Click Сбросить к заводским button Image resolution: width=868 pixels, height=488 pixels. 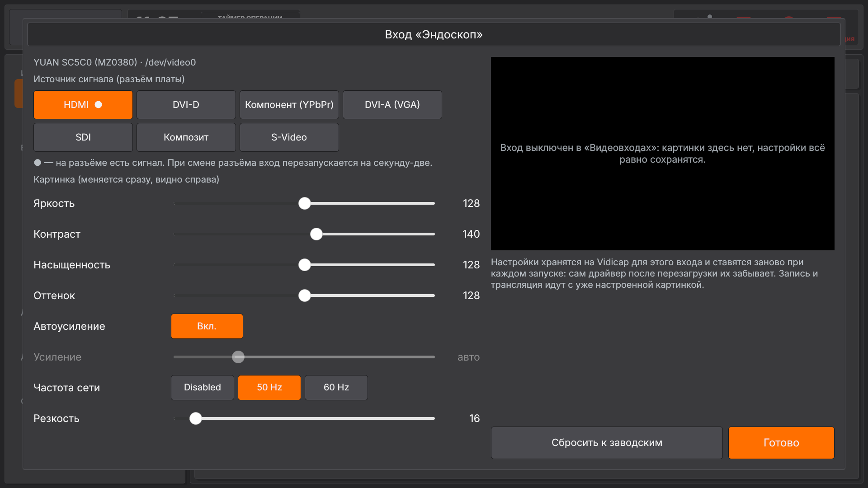[607, 443]
